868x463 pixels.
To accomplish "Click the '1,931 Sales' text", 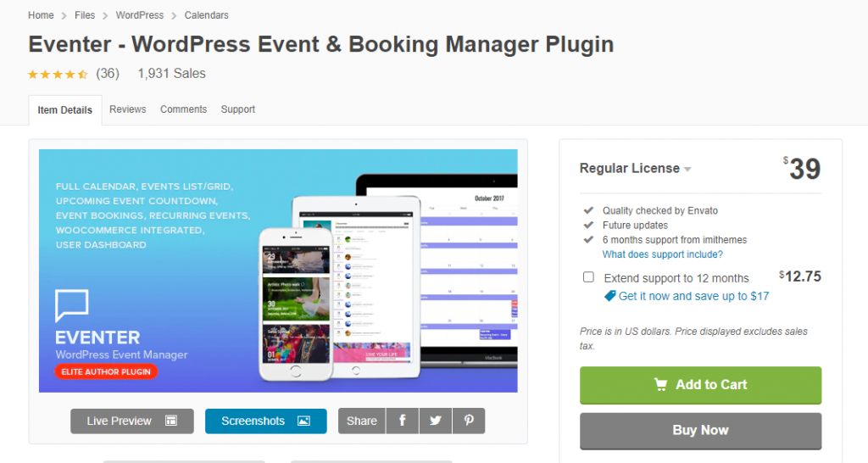I will [x=171, y=73].
